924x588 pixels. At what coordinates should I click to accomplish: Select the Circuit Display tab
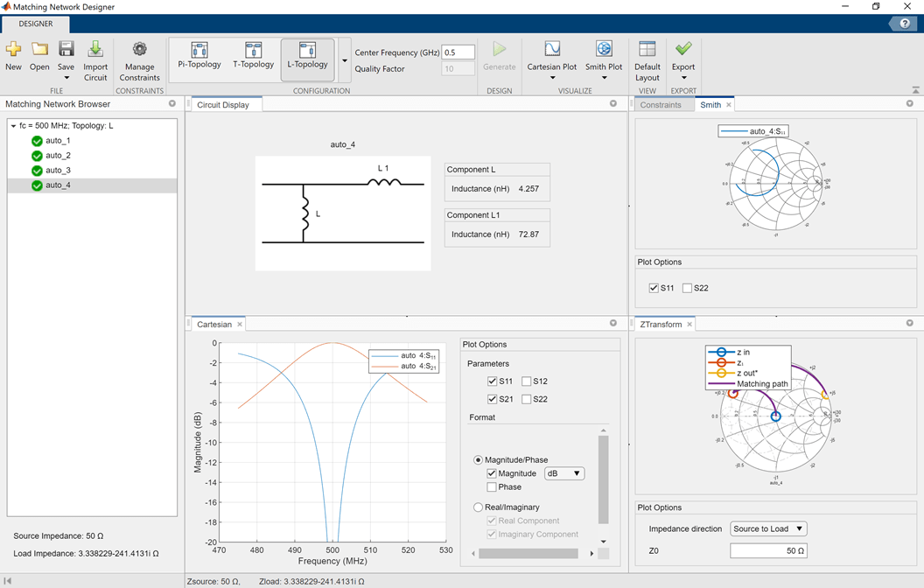click(223, 105)
